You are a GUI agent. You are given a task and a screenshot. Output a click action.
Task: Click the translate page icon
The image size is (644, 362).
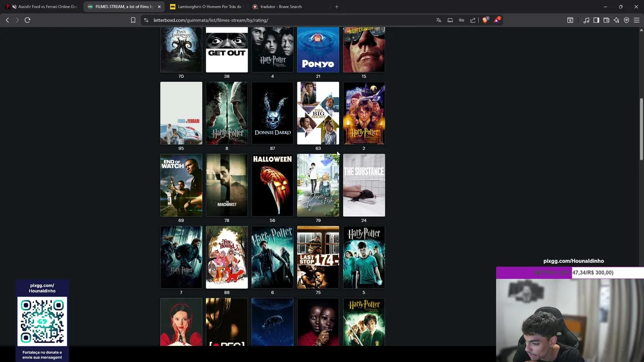coord(439,20)
